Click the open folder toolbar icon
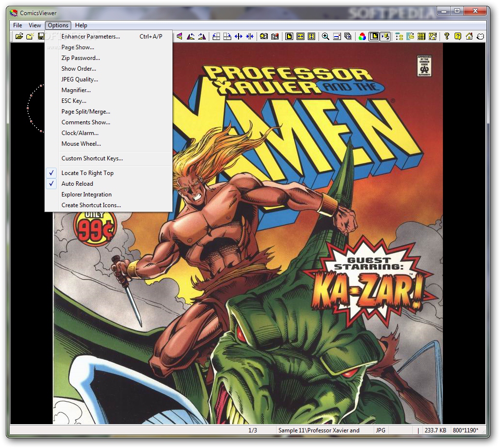Viewport: 500px width, 448px height. pyautogui.click(x=19, y=37)
